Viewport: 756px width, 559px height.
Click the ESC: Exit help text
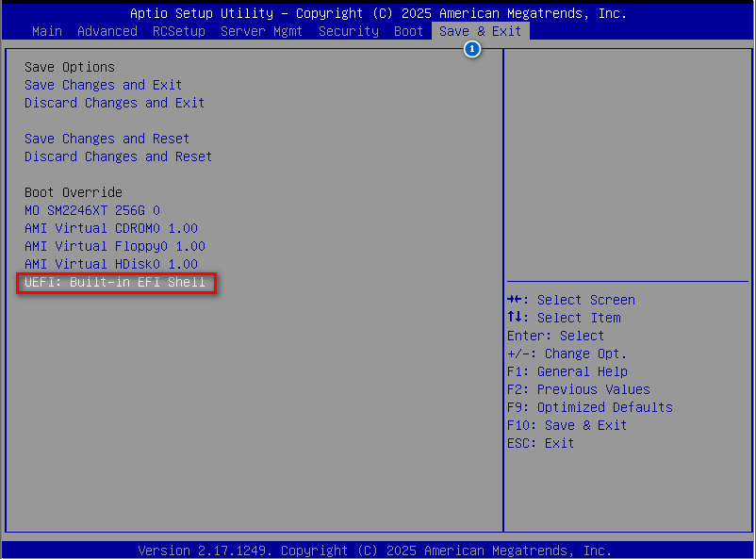click(x=540, y=443)
